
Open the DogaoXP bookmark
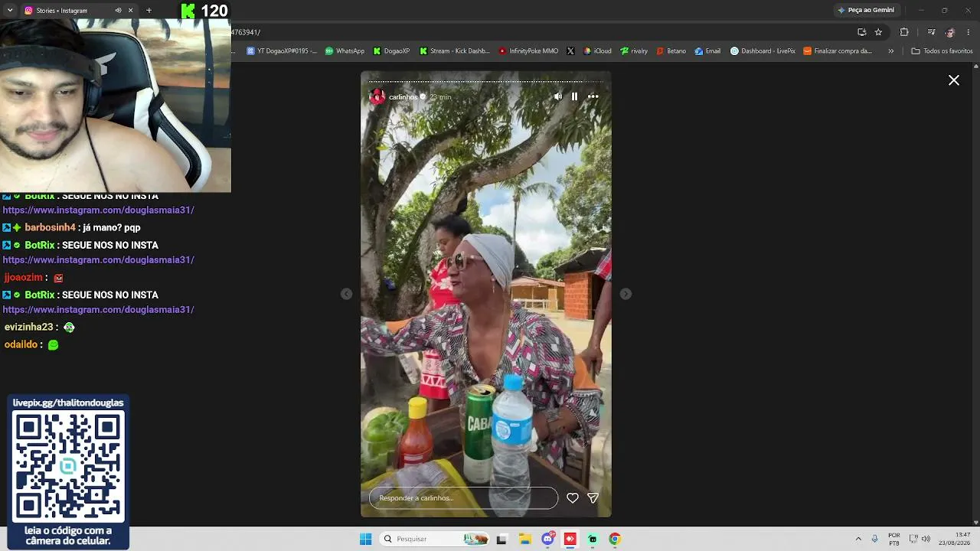point(391,51)
